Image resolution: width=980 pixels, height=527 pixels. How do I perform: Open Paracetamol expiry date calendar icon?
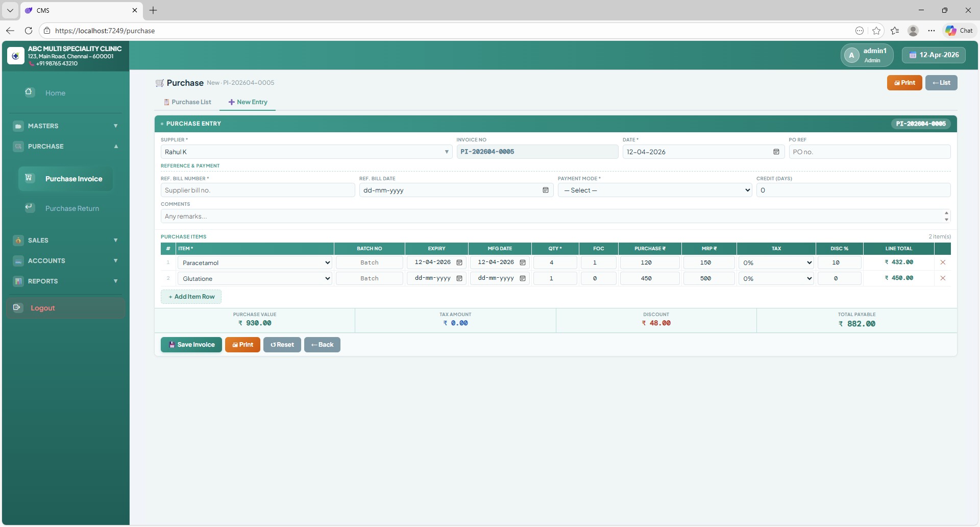pyautogui.click(x=459, y=262)
